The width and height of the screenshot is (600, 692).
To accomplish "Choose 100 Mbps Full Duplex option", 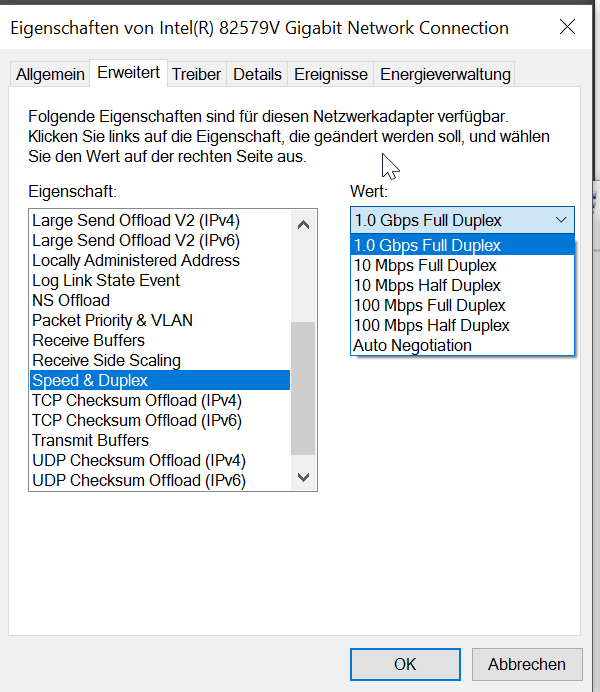I will [x=462, y=305].
